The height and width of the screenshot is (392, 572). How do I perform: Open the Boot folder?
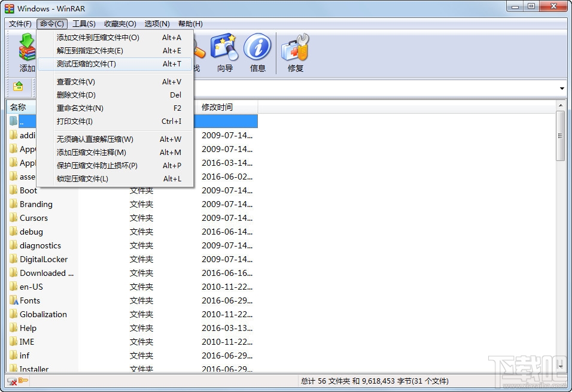tap(28, 190)
